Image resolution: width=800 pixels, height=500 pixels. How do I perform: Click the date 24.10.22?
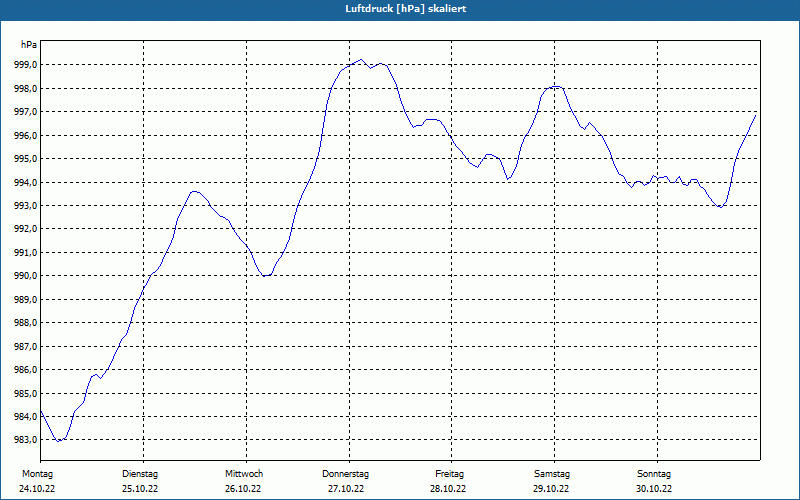pos(37,489)
